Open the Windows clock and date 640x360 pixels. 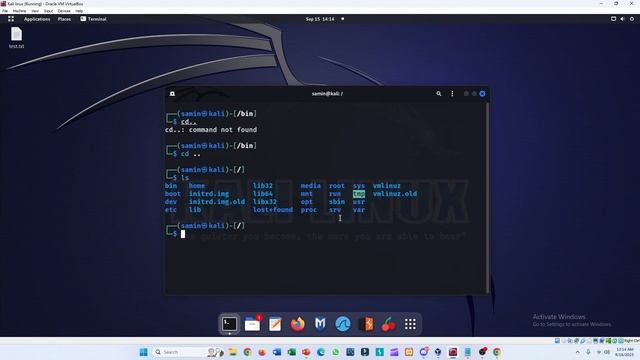coord(624,352)
